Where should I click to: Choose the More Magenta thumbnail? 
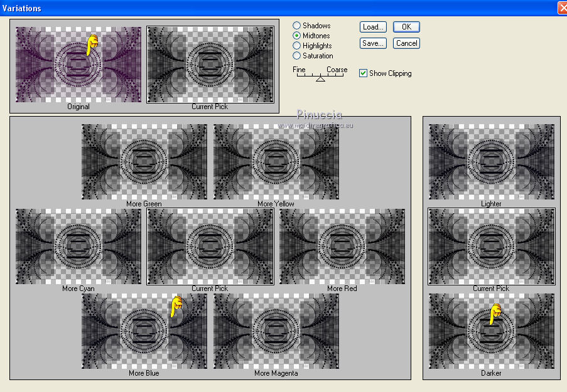point(276,331)
